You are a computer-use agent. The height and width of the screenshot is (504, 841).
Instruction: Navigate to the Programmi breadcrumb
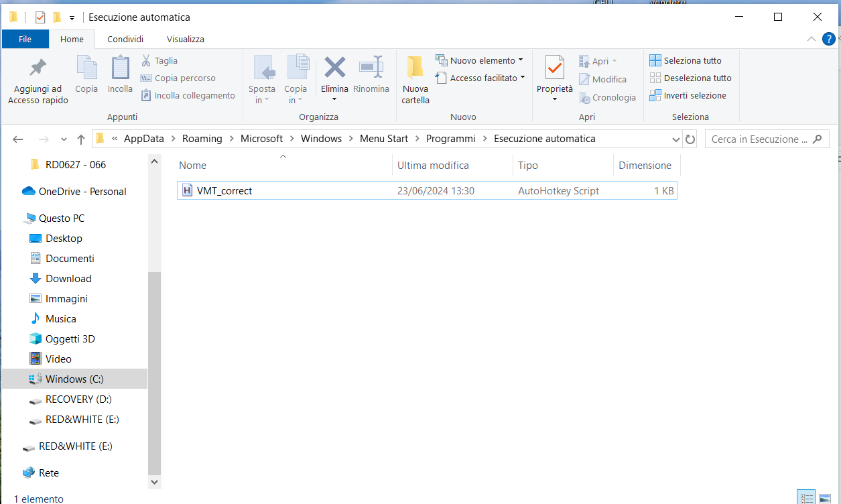450,138
